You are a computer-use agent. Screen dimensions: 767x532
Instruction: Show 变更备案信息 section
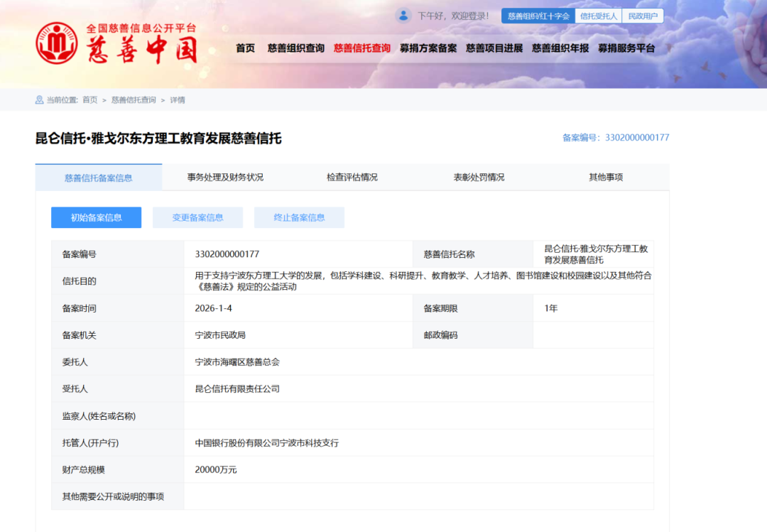[x=197, y=218]
